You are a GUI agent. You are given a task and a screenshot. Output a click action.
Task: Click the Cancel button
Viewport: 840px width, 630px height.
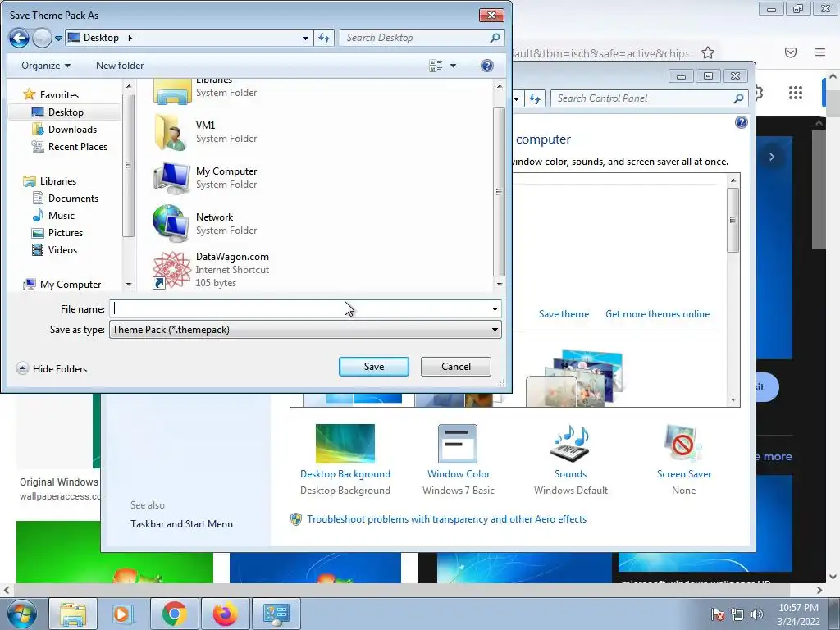(456, 367)
